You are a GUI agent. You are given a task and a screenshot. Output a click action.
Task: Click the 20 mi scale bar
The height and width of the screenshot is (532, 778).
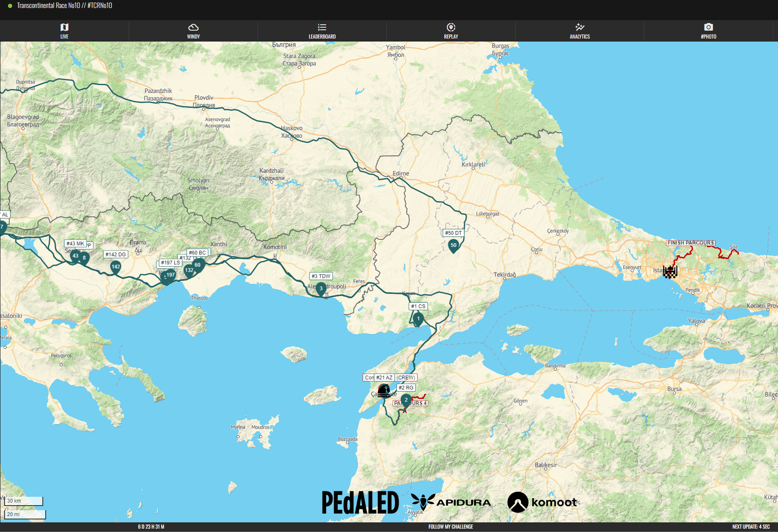tap(25, 514)
